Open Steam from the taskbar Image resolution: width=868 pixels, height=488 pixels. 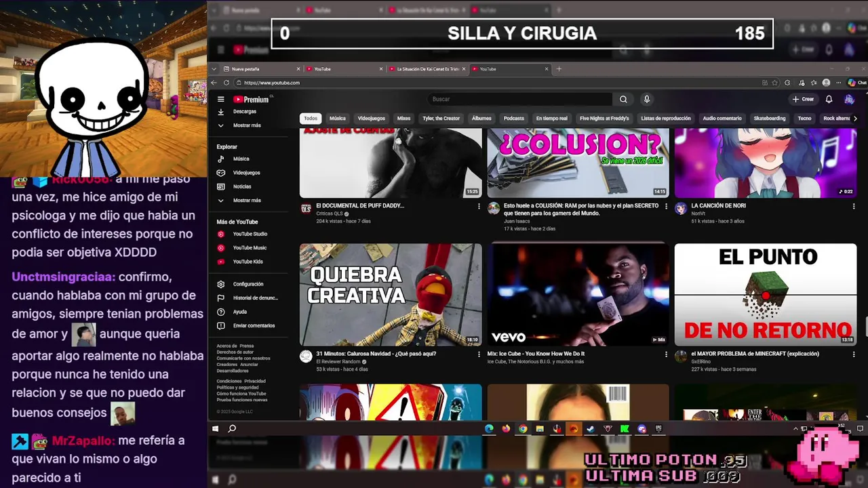[x=590, y=428]
